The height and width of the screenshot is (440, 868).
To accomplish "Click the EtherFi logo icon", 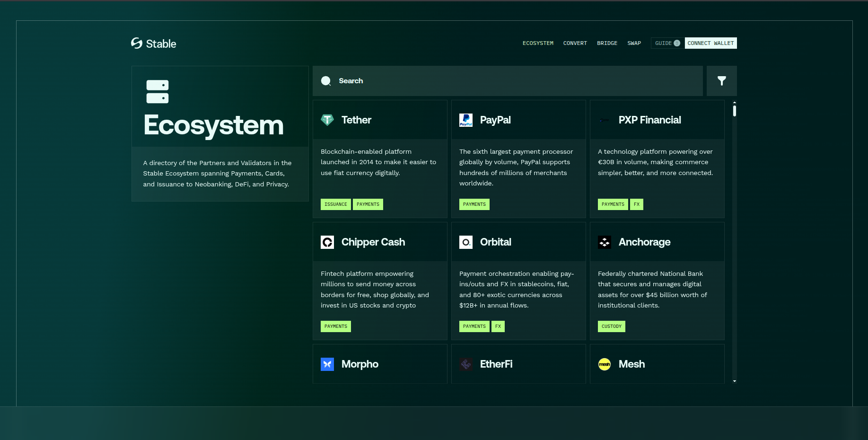I will [466, 364].
